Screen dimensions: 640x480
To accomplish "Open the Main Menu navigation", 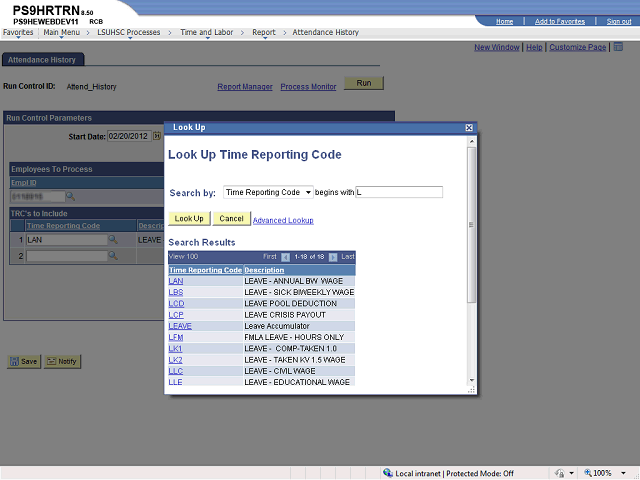I will pyautogui.click(x=62, y=32).
